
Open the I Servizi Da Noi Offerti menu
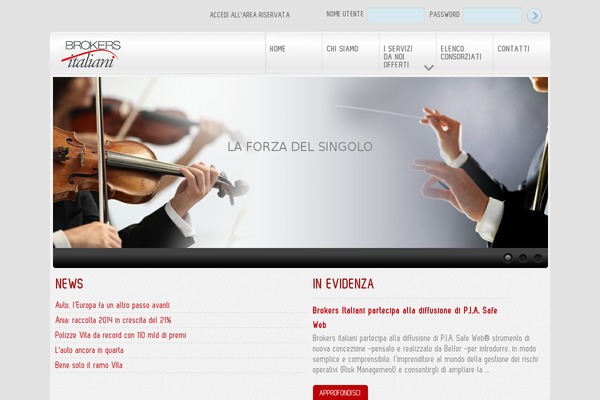[398, 57]
